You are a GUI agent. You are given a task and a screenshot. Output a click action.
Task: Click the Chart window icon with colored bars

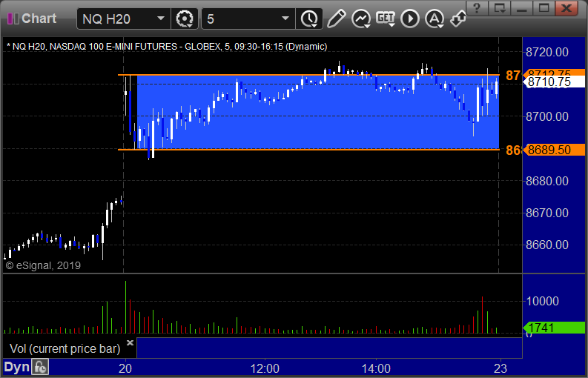(x=13, y=19)
